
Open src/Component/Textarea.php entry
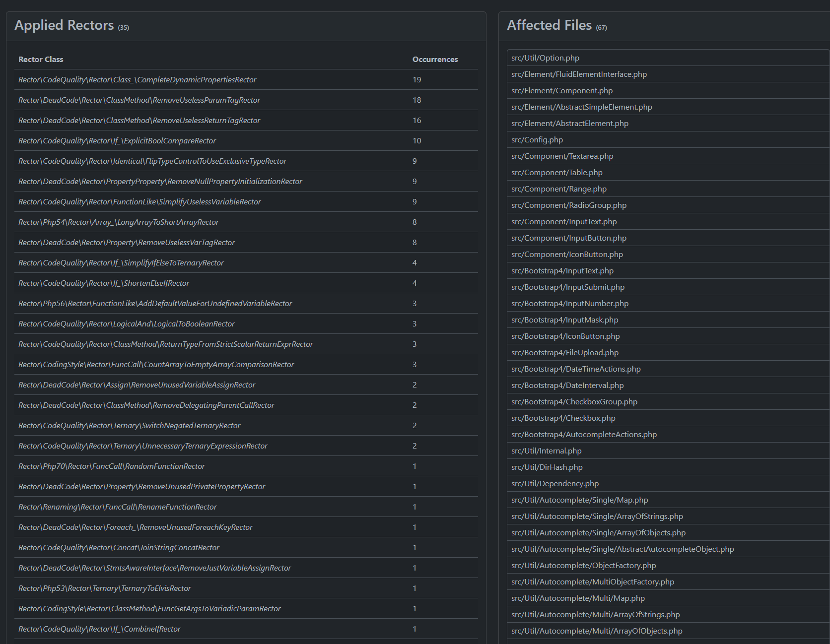point(668,156)
